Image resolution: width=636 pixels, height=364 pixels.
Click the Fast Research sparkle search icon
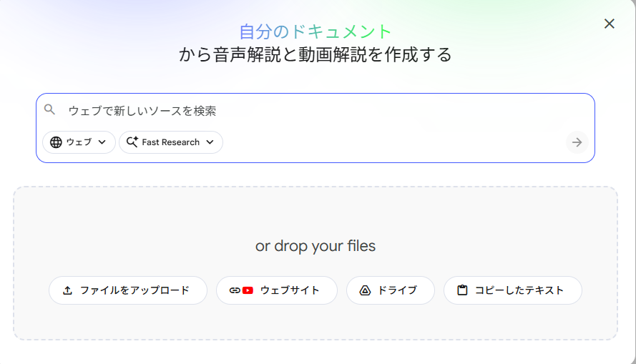click(x=132, y=142)
